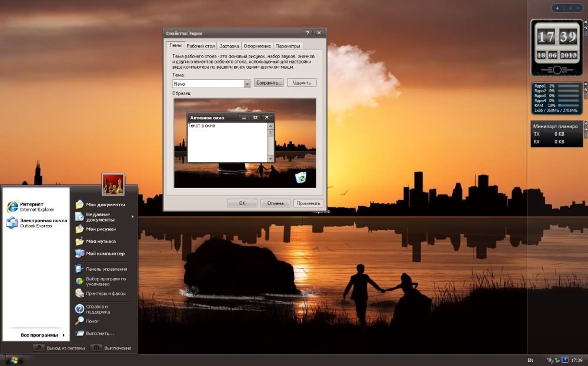The image size is (588, 366).
Task: Click the Выключение power button
Action: tap(111, 348)
